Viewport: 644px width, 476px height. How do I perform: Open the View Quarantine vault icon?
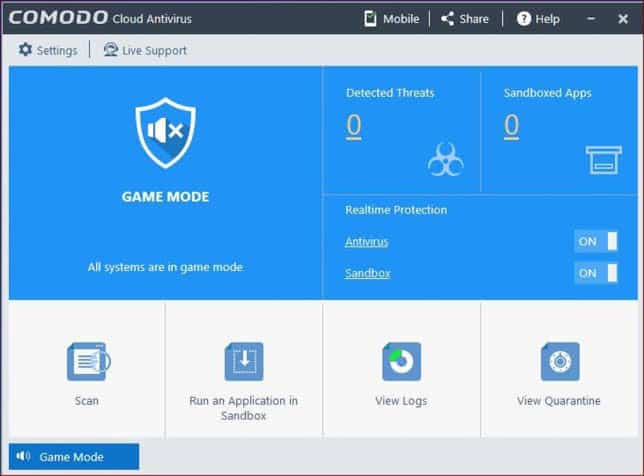tap(560, 361)
